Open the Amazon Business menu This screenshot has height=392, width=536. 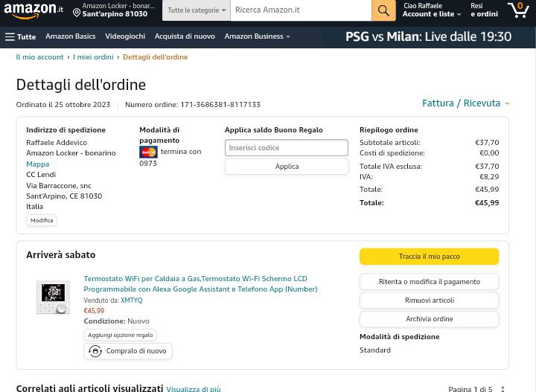click(257, 36)
